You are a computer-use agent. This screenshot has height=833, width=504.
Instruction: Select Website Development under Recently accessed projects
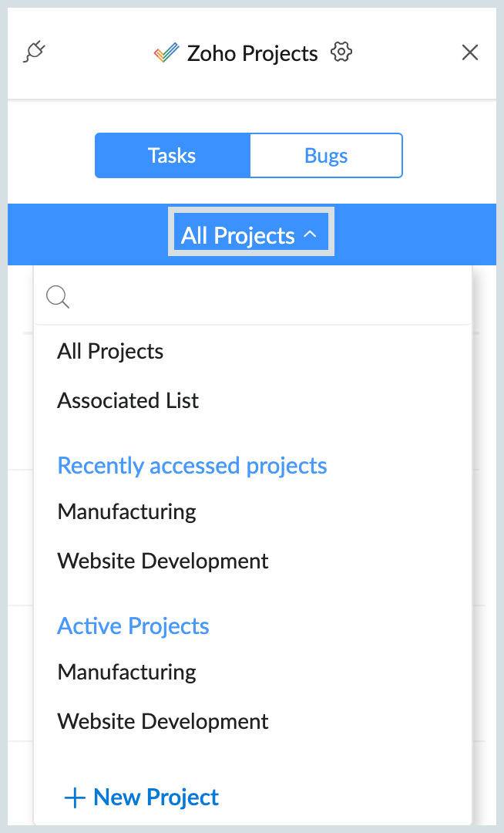click(x=163, y=561)
